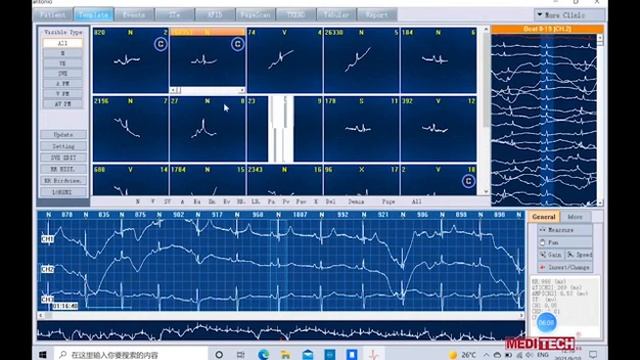This screenshot has height=360, width=640.
Task: Click the RR interval value 1007 on strip
Action: [x=300, y=215]
